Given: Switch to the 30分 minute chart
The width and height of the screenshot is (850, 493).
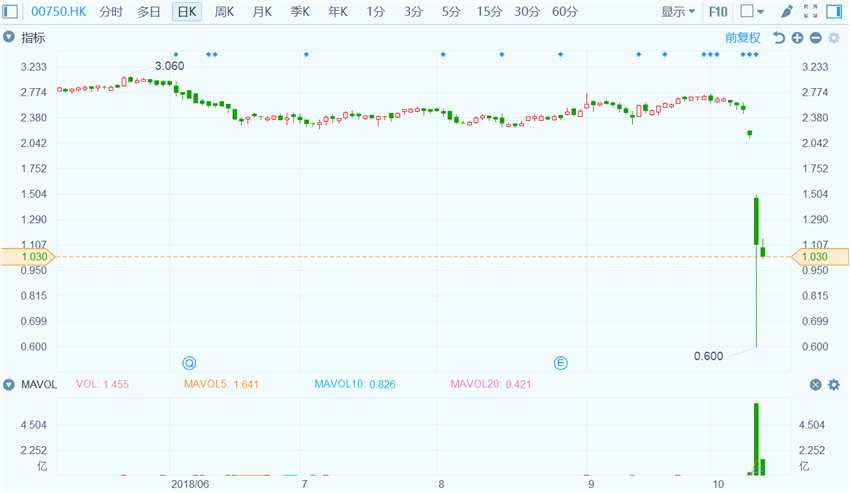Looking at the screenshot, I should pyautogui.click(x=527, y=11).
